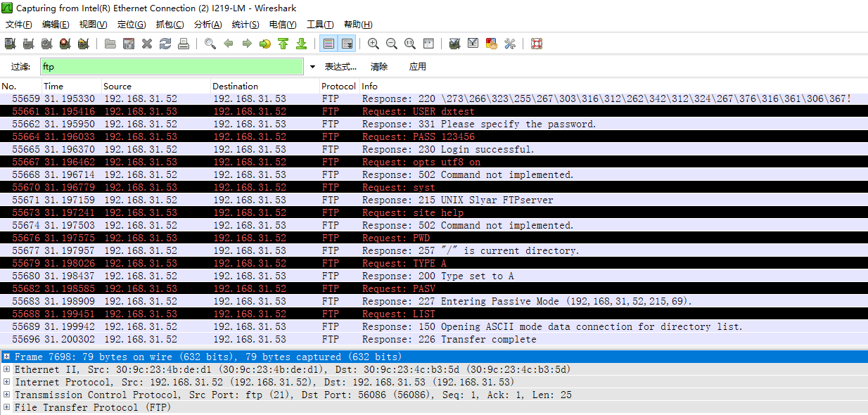
Task: Stop the running capture icon
Action: [x=65, y=44]
